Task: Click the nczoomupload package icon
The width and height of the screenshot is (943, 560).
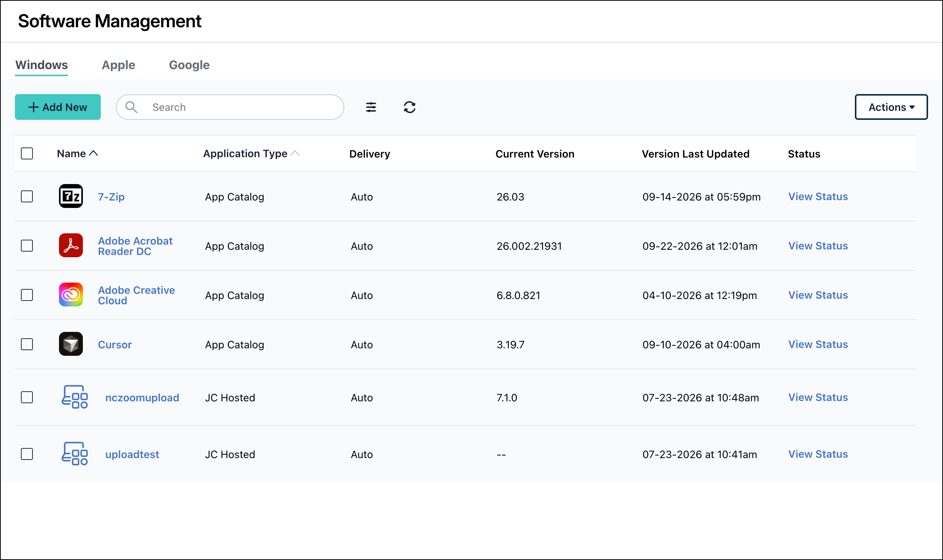Action: click(x=75, y=397)
